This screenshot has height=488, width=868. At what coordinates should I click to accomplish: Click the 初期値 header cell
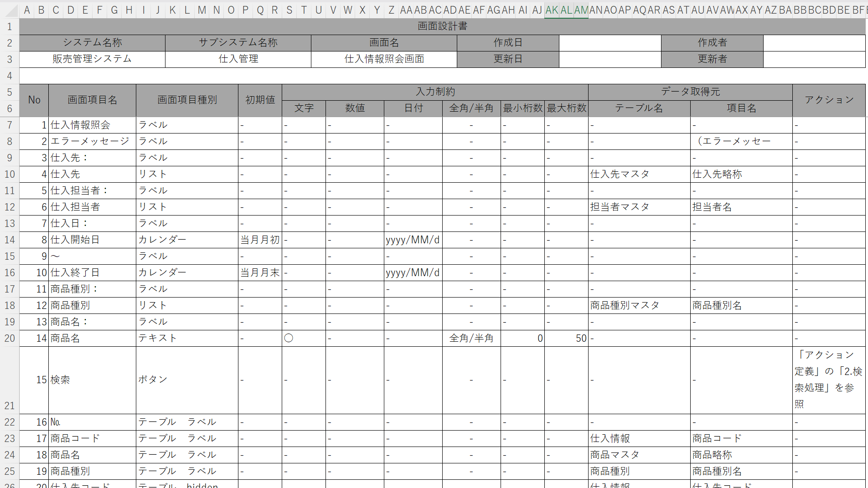click(260, 100)
